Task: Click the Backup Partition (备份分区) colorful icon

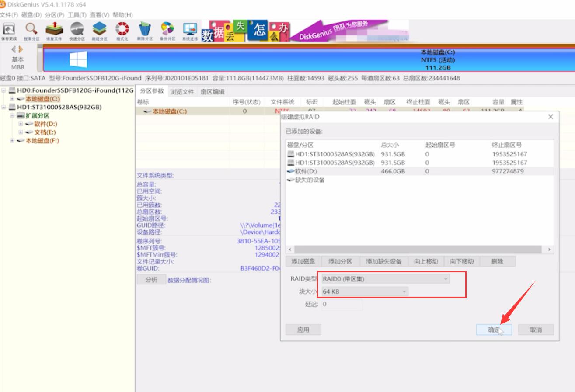Action: [x=167, y=29]
